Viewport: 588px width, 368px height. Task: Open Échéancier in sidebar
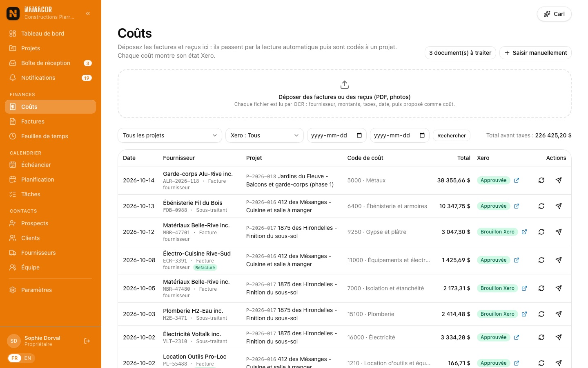[50, 165]
